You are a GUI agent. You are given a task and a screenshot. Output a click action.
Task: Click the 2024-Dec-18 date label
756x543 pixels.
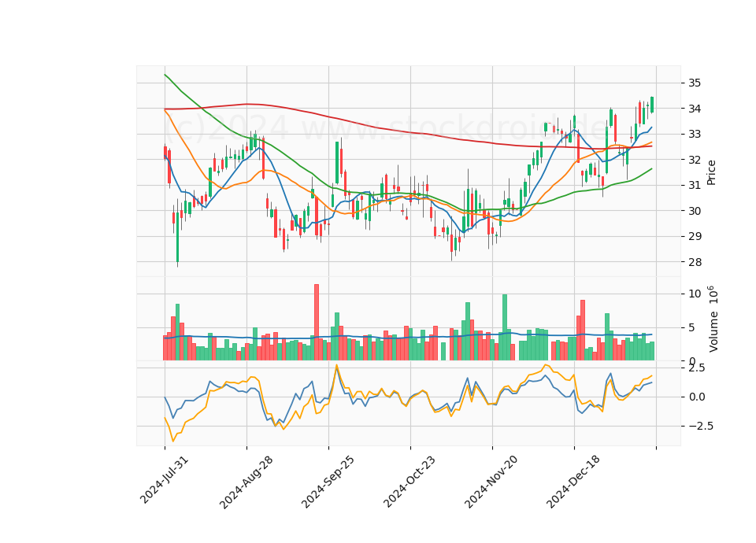(573, 482)
